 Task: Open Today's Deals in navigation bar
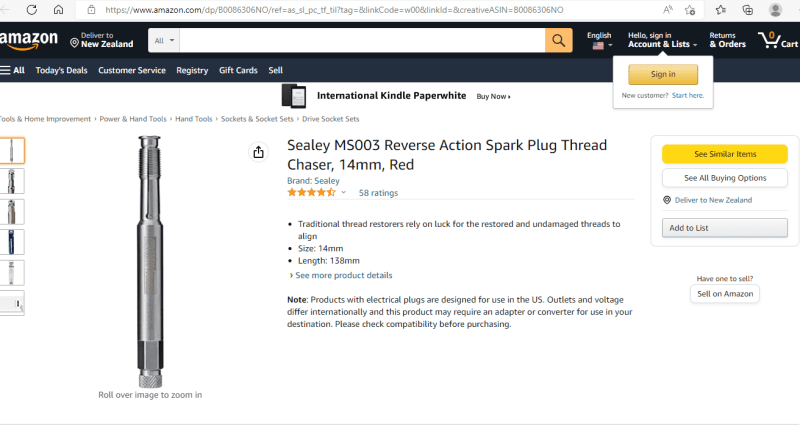pyautogui.click(x=61, y=70)
